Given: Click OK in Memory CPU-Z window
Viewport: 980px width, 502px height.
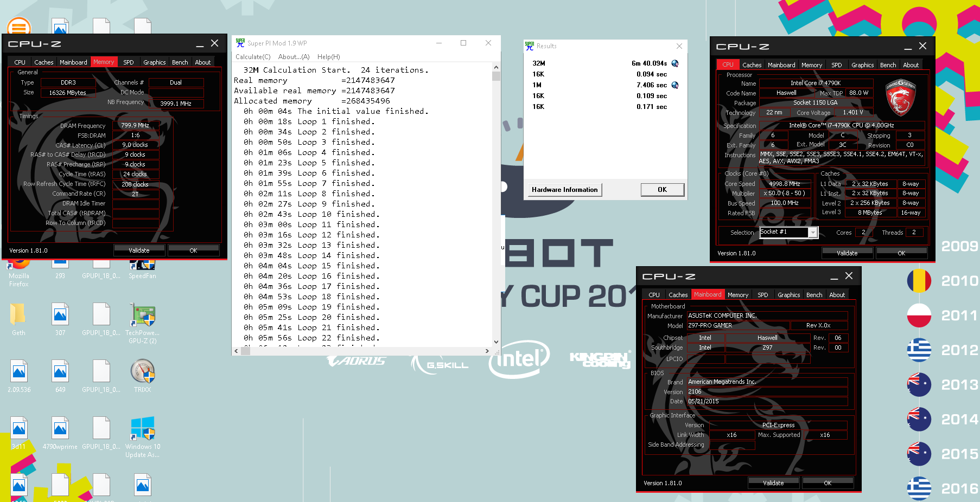Looking at the screenshot, I should point(193,250).
